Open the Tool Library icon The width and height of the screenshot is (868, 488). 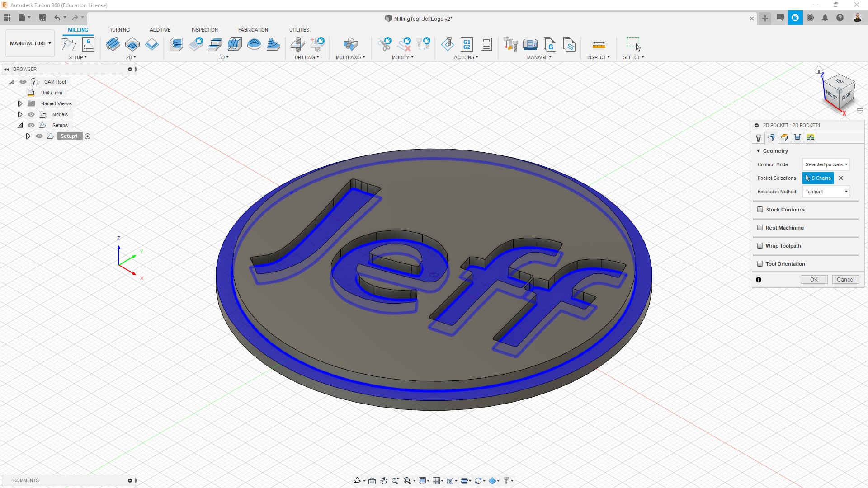point(510,44)
